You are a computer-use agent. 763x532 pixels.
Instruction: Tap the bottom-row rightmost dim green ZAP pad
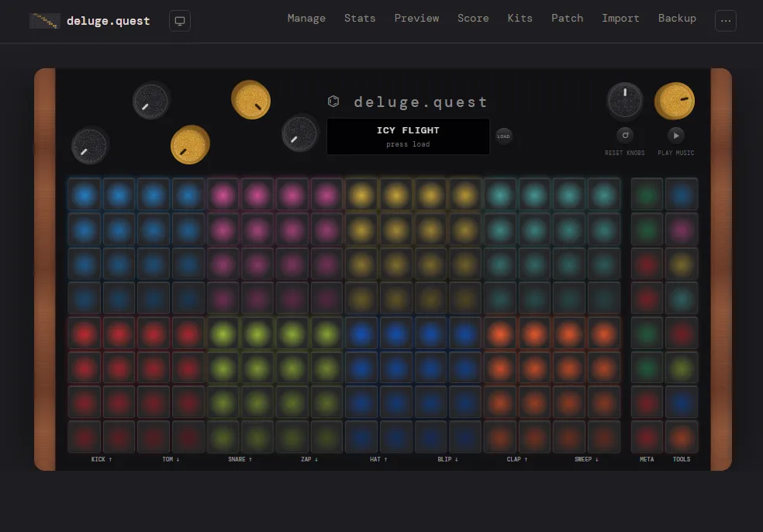click(326, 437)
